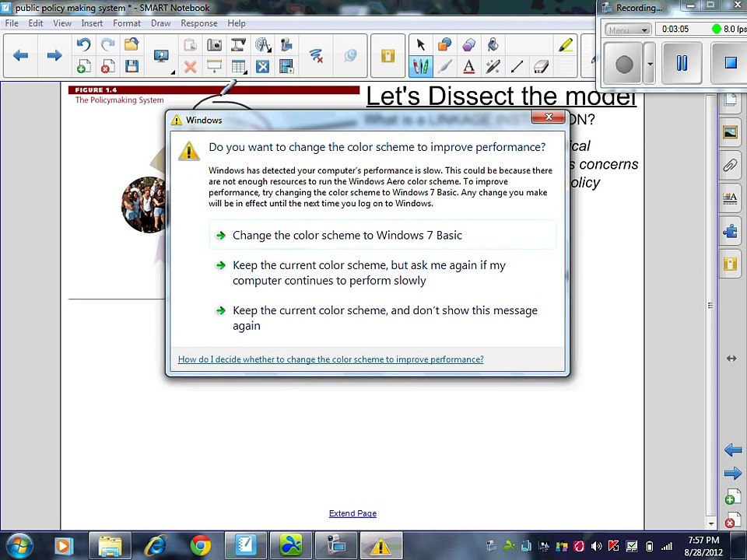Expand the recorder Menu dropdown
Image resolution: width=747 pixels, height=560 pixels.
628,30
